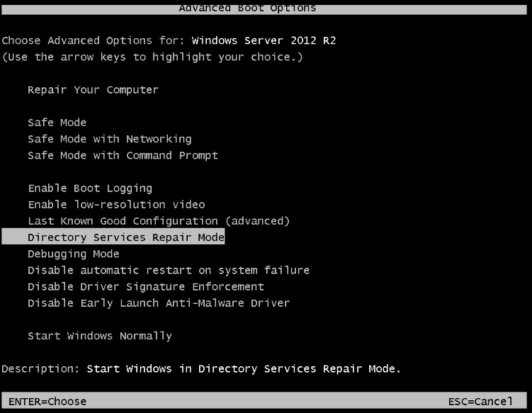Click the description sentence starting 'Start Windows in'

click(x=244, y=368)
